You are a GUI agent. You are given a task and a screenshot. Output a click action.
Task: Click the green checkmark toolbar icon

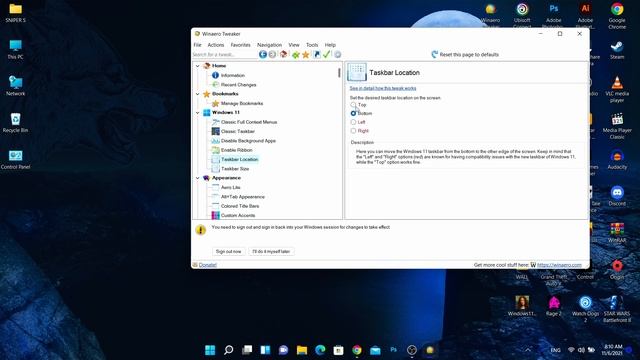[327, 54]
